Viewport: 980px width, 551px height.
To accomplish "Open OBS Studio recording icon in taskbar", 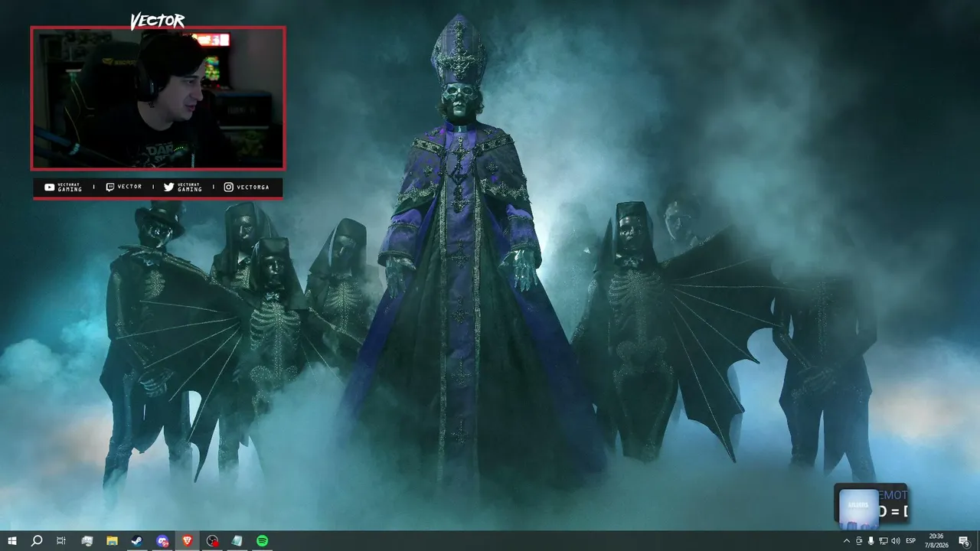I will pos(213,541).
